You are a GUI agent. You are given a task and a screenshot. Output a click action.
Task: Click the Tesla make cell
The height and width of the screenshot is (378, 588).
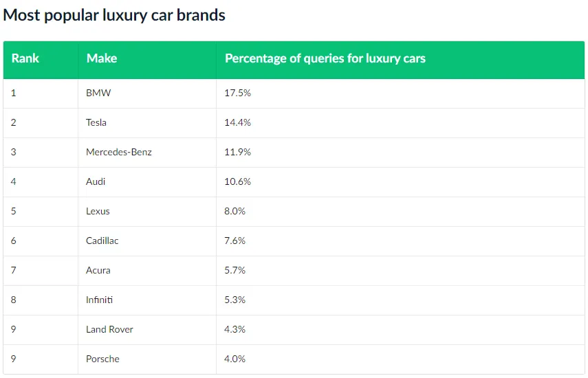click(x=96, y=122)
